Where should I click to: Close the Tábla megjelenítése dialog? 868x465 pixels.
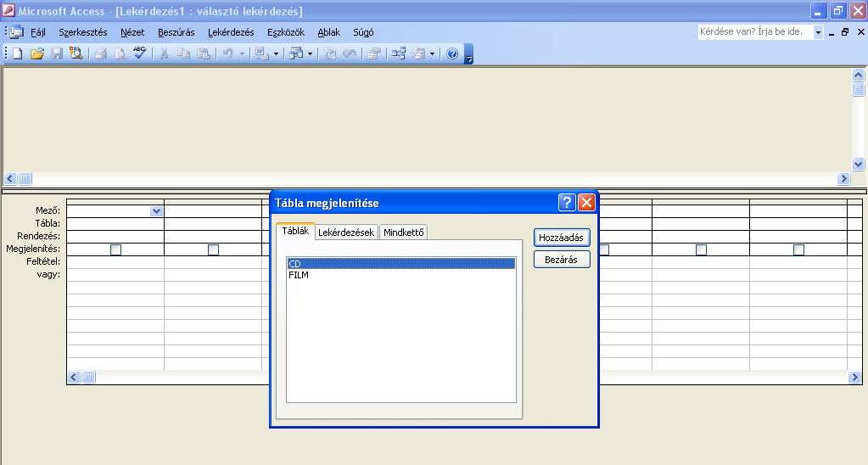click(586, 203)
